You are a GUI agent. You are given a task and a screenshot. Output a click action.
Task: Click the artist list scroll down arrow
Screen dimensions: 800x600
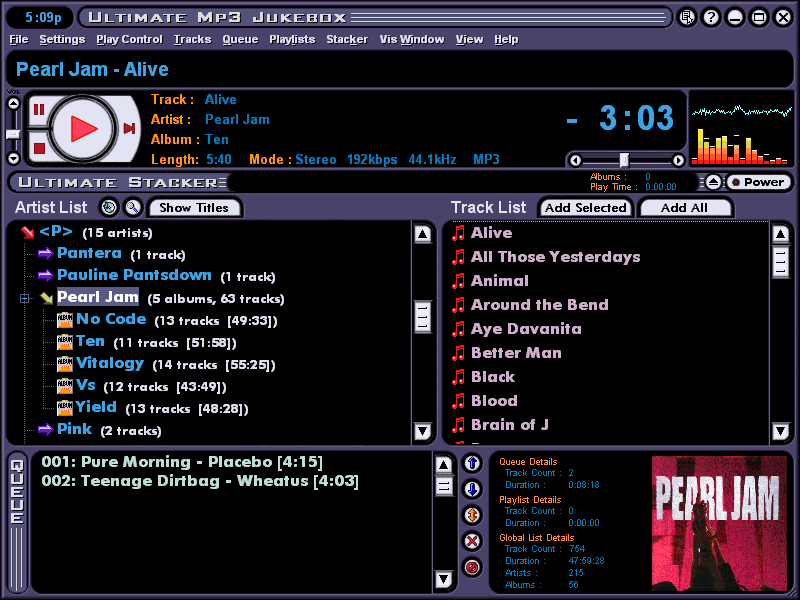[x=422, y=432]
